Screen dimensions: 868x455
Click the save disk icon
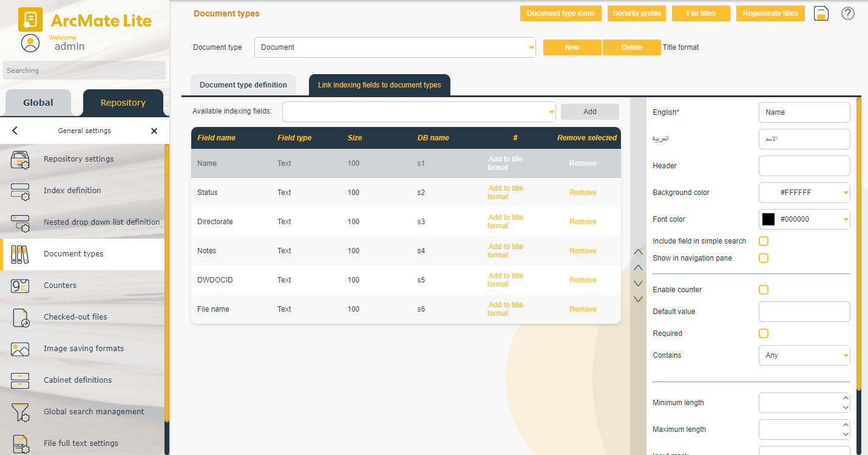coord(821,13)
